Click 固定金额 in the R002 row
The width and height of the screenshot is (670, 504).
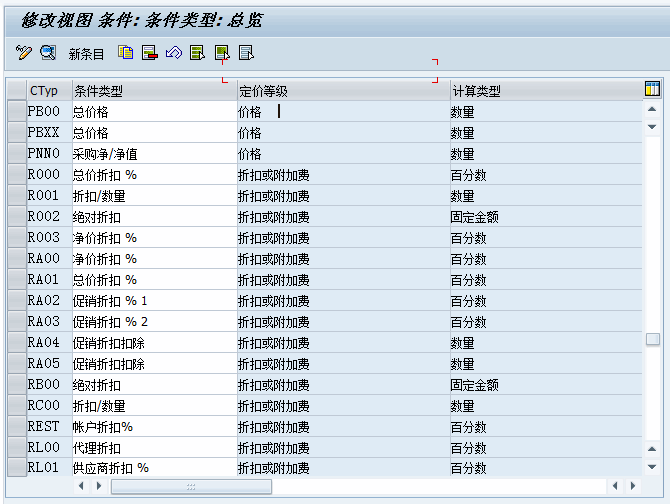pyautogui.click(x=474, y=217)
